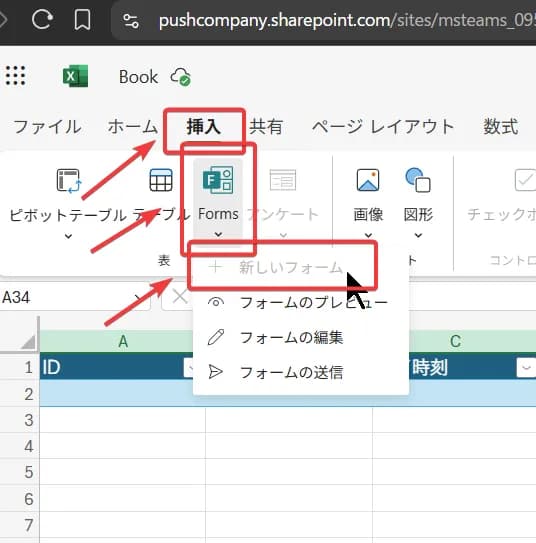Image resolution: width=536 pixels, height=543 pixels.
Task: Select row 3 header
Action: (20, 420)
